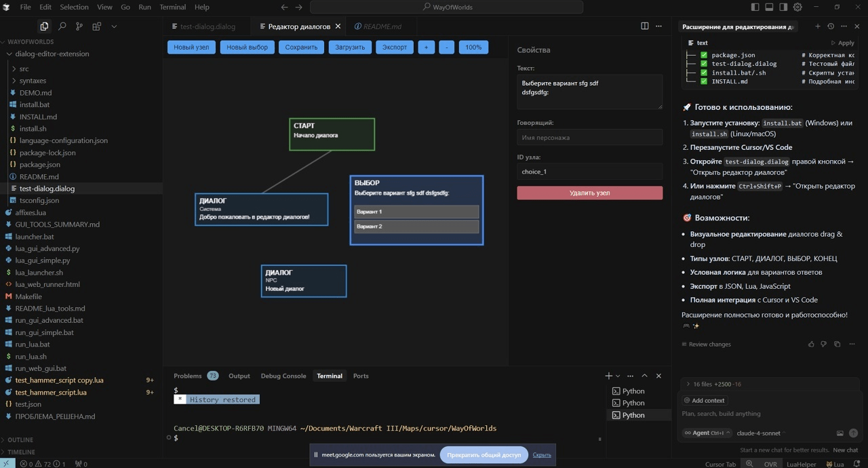
Task: Close the terminal panel
Action: (658, 376)
